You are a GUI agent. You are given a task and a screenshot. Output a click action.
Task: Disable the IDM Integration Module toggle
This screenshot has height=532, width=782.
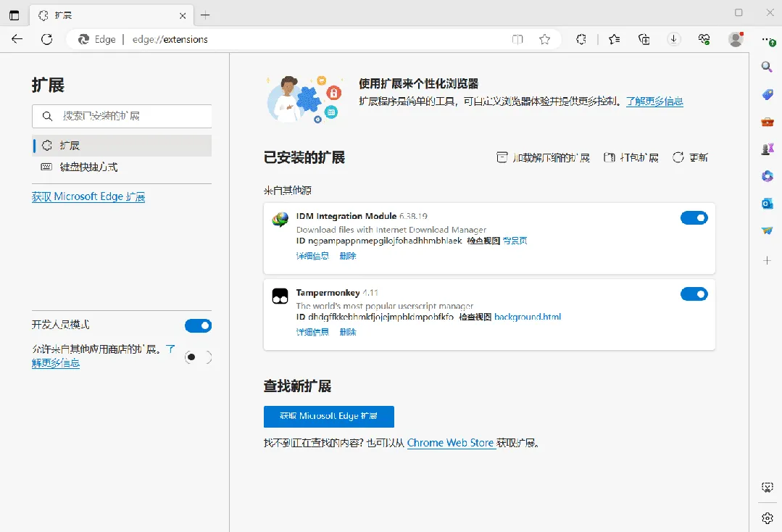coord(694,218)
